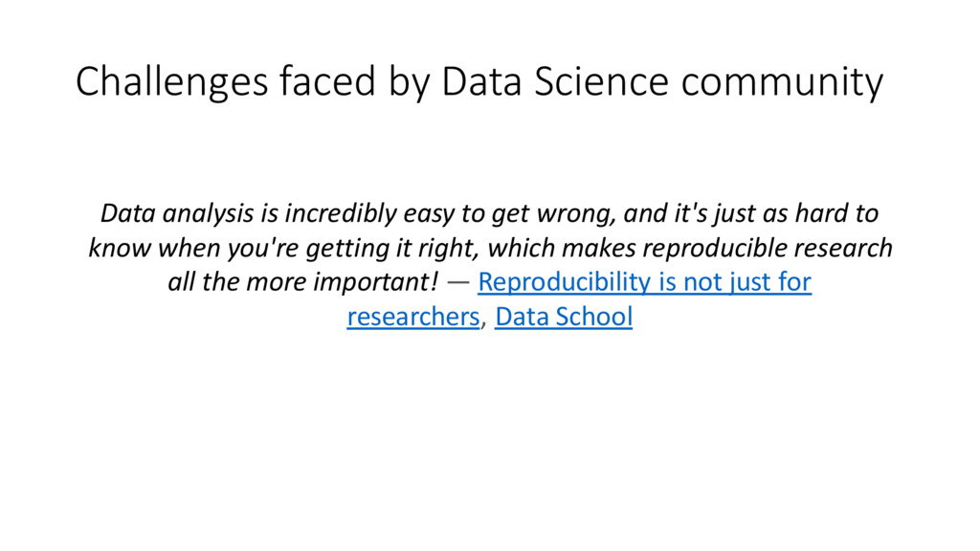Click the word 'community' in the title
980x551 pixels.
pos(782,82)
